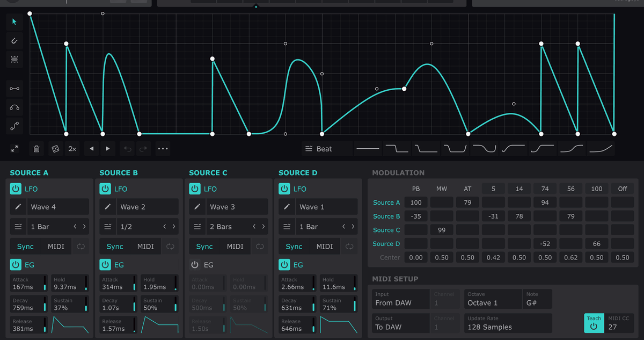
Task: Select Sync mode in Source A
Action: (25, 247)
